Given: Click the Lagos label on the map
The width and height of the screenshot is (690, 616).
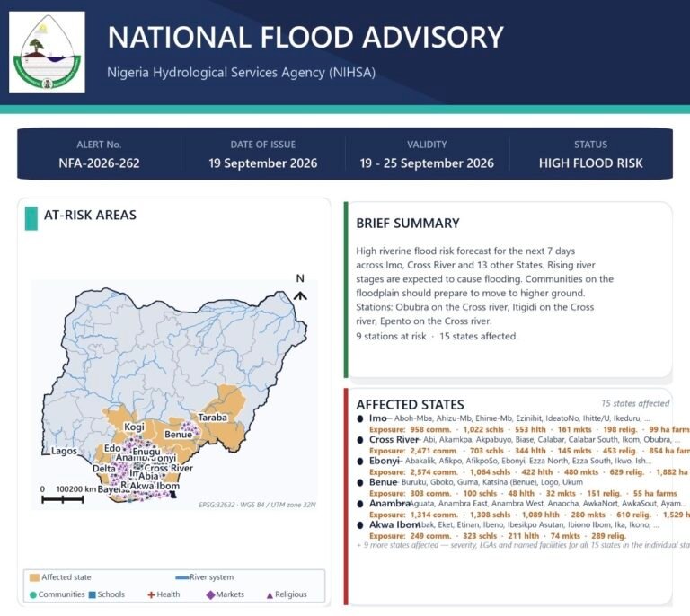Looking at the screenshot, I should point(65,451).
